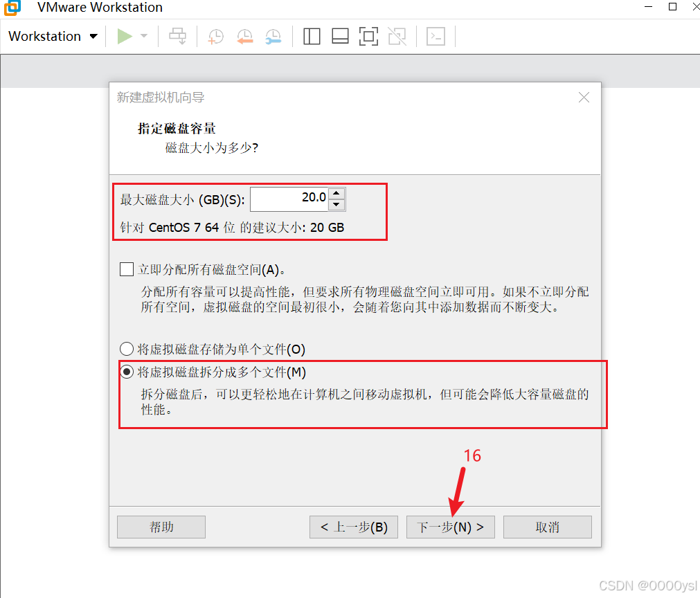700x598 pixels.
Task: Click the 磁盘大小为多少? subtitle text
Action: coord(212,147)
